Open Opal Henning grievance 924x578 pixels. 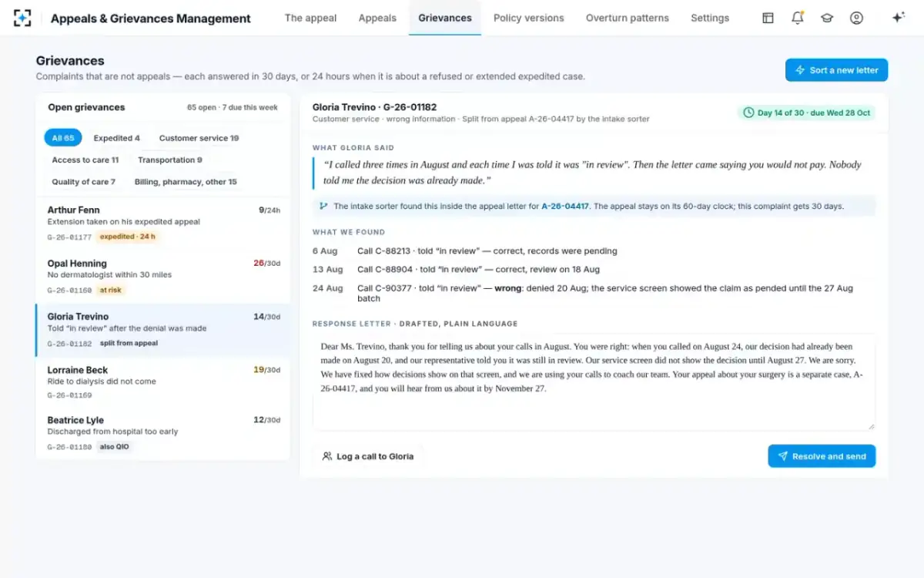[163, 277]
